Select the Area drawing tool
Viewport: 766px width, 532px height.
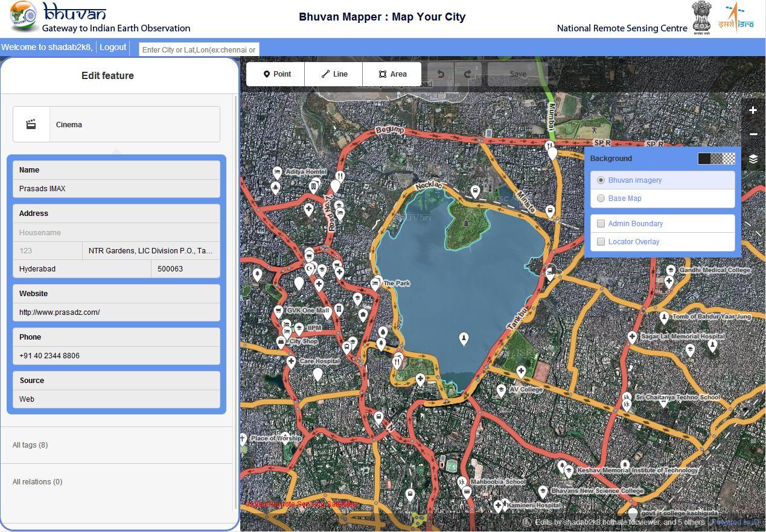tap(392, 74)
